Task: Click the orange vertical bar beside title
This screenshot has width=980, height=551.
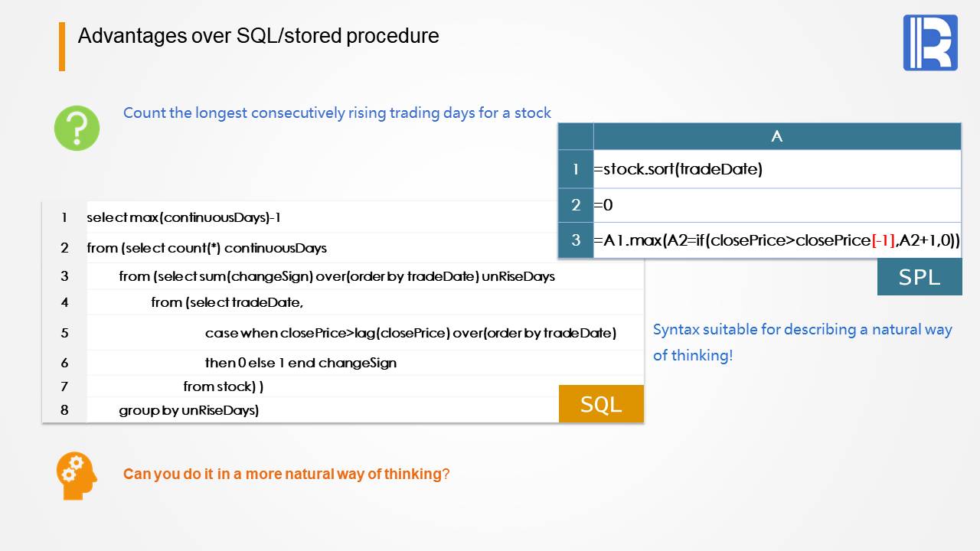Action: [x=62, y=47]
